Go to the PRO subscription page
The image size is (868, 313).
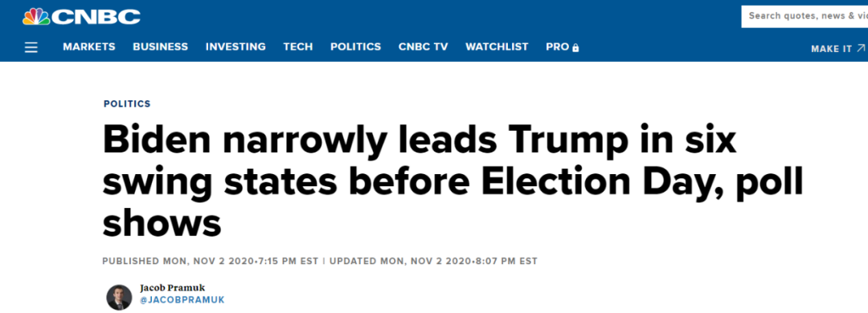click(x=558, y=47)
